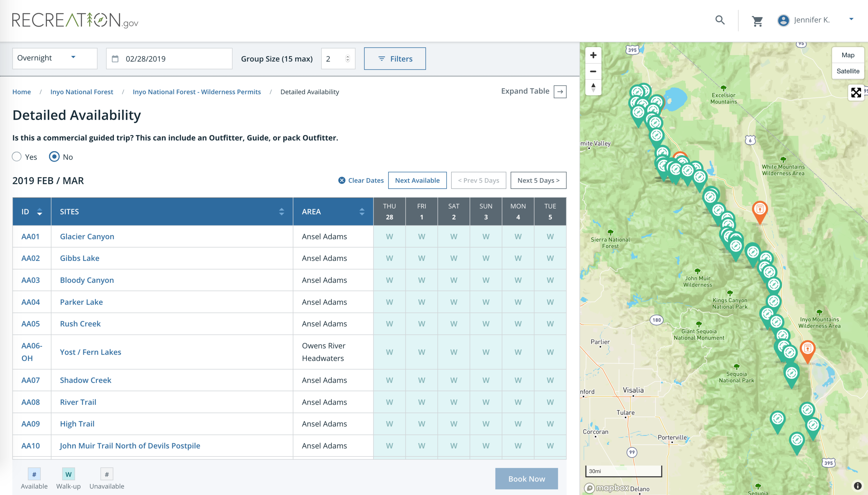The image size is (868, 495).
Task: Open search with the magnifier icon
Action: pos(720,20)
